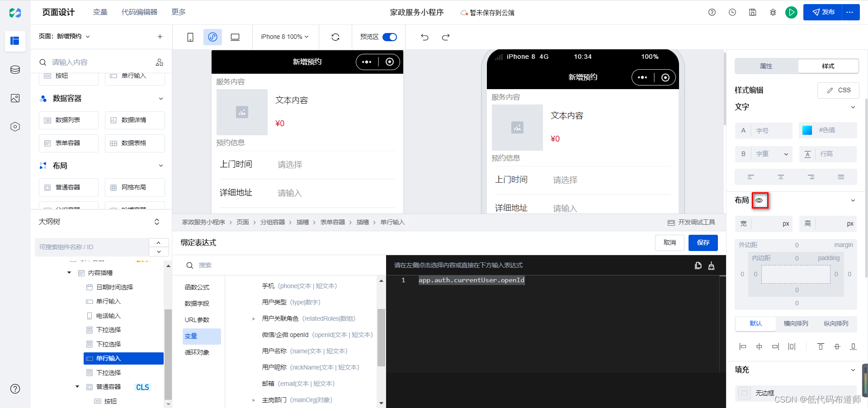Save the binding expression
Image resolution: width=868 pixels, height=408 pixels.
(x=703, y=243)
